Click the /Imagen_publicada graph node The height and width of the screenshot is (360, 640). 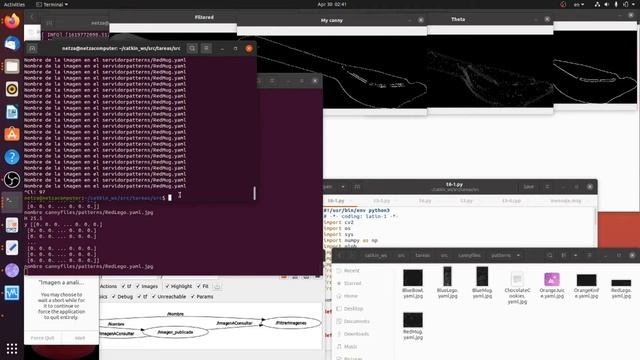click(x=175, y=332)
